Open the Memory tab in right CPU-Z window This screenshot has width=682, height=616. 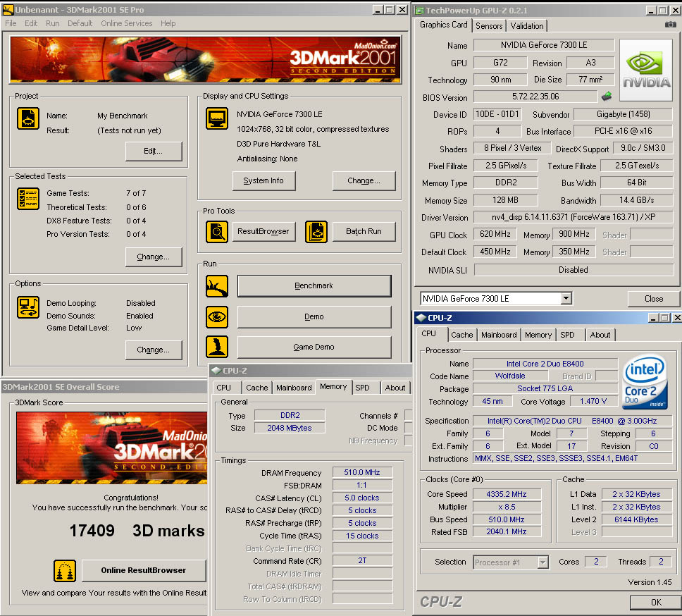[x=538, y=335]
